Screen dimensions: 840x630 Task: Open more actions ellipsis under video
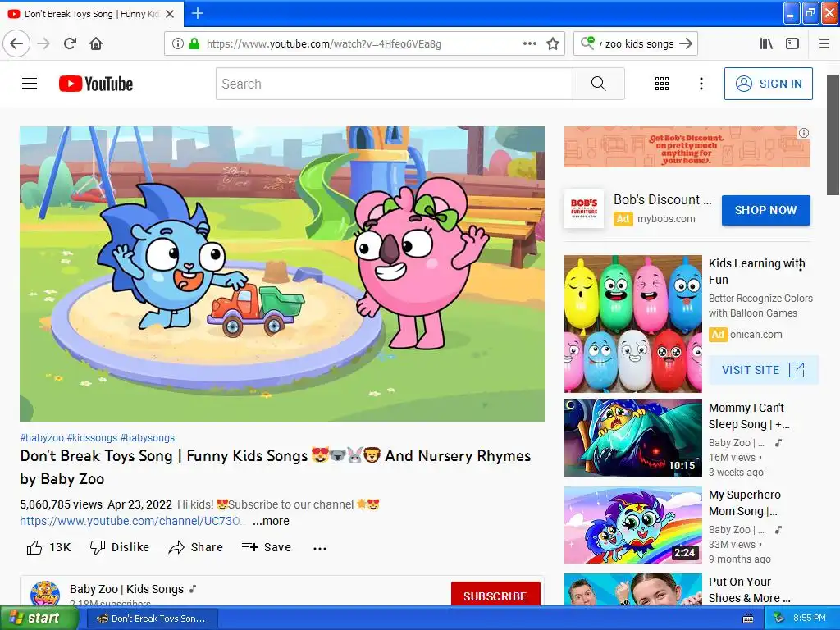(x=320, y=548)
